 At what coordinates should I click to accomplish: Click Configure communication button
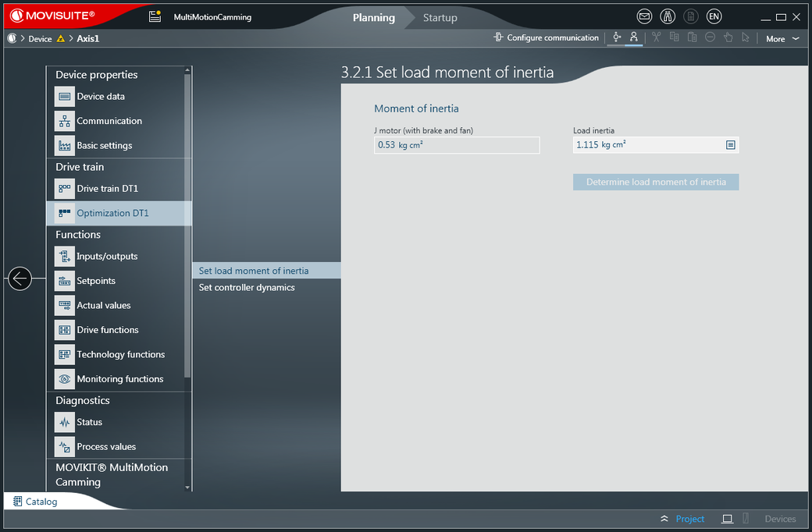546,37
